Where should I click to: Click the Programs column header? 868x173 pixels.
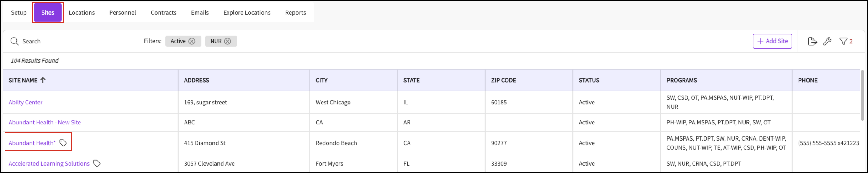click(x=681, y=80)
